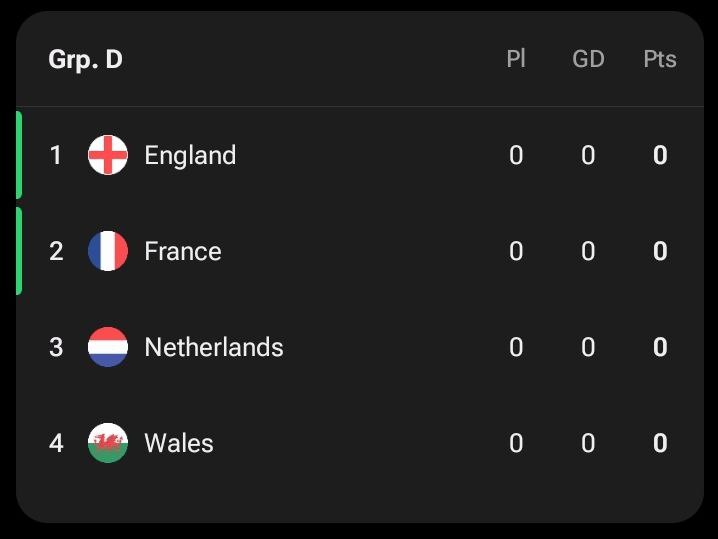Click the France flag icon
The width and height of the screenshot is (718, 539).
click(x=108, y=251)
